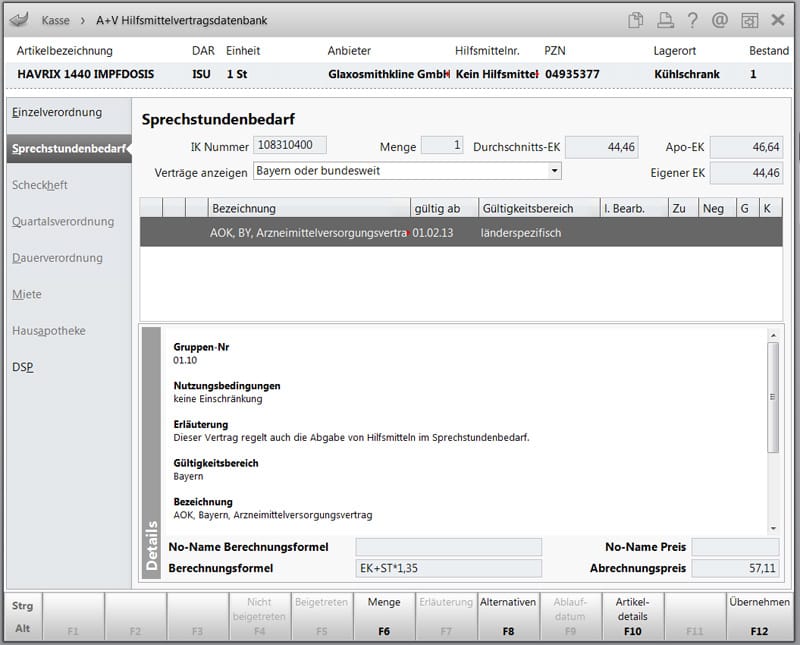Viewport: 800px width, 645px height.
Task: Click the Beigetreten F5 button
Action: pos(321,616)
